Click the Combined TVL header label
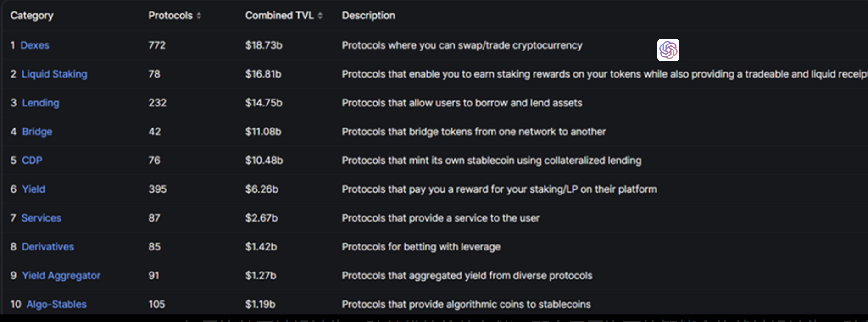Image resolution: width=868 pixels, height=322 pixels. pos(279,16)
